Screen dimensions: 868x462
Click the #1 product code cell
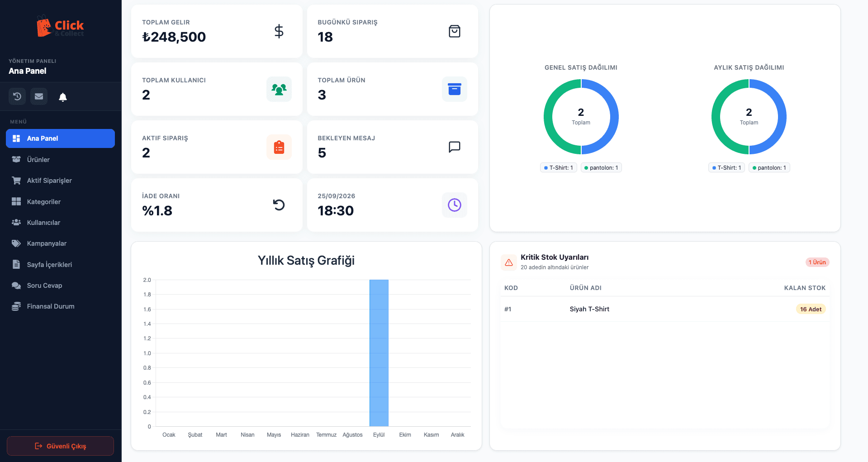point(508,309)
